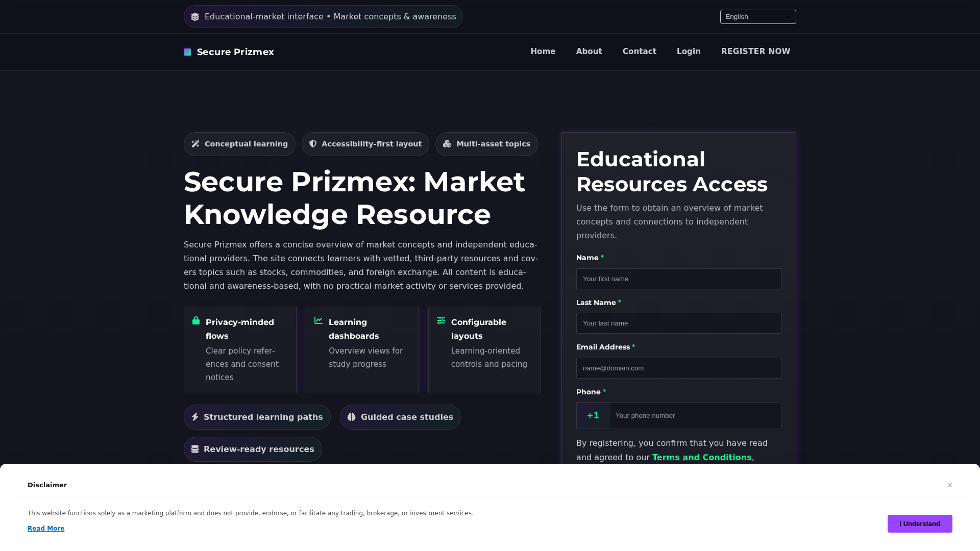
Task: Focus the Email Address input field
Action: 679,368
